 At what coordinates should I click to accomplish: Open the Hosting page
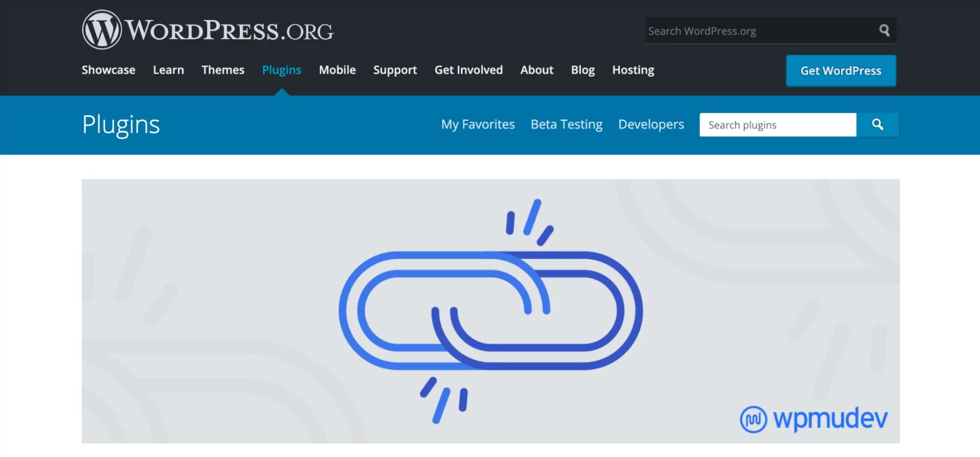point(632,70)
